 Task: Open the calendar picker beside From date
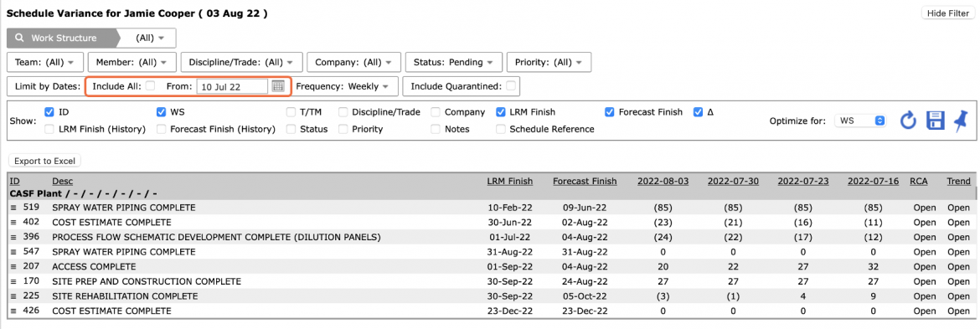pos(278,87)
